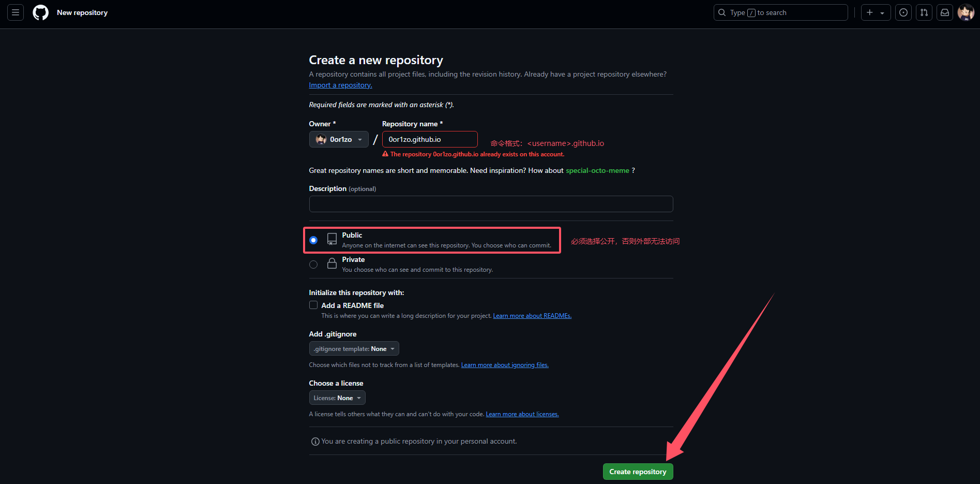Click the Add .gitignore heading
Screen dimensions: 980x484
coord(333,334)
